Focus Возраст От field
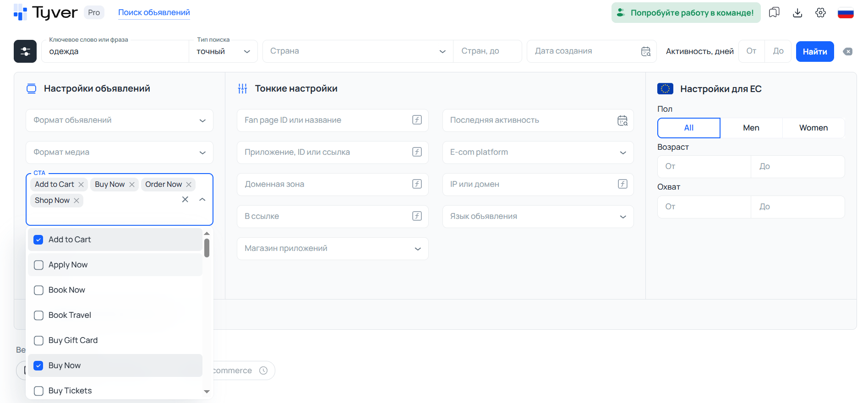This screenshot has height=403, width=868. pos(704,167)
